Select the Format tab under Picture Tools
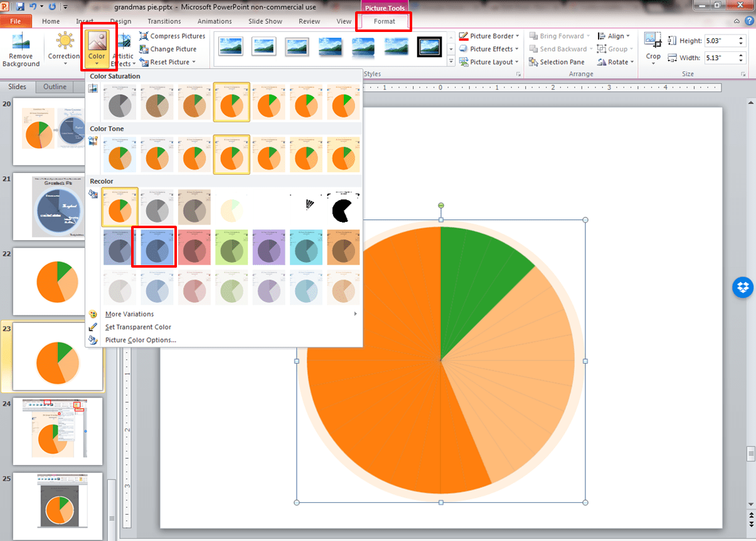Image resolution: width=756 pixels, height=541 pixels. [x=384, y=21]
